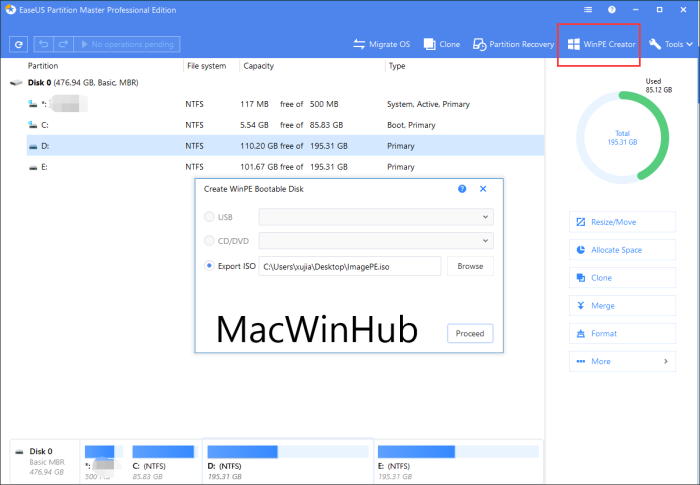
Task: Select the USB radio option
Action: point(209,217)
